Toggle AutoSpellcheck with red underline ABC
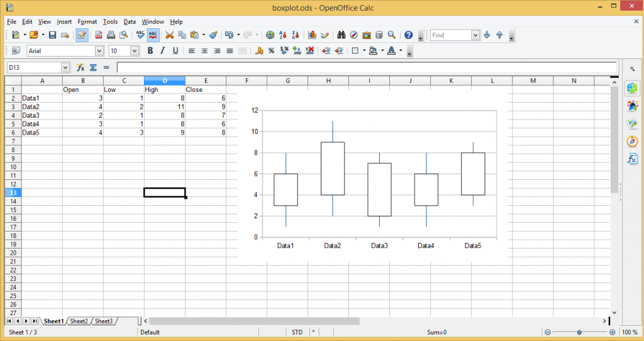 click(153, 35)
